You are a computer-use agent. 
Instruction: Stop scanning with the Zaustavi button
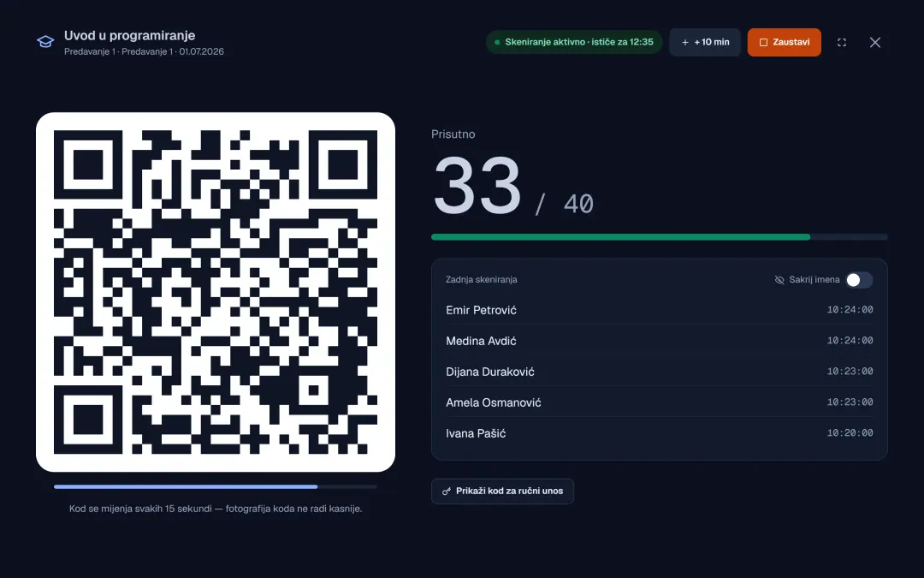pyautogui.click(x=784, y=43)
